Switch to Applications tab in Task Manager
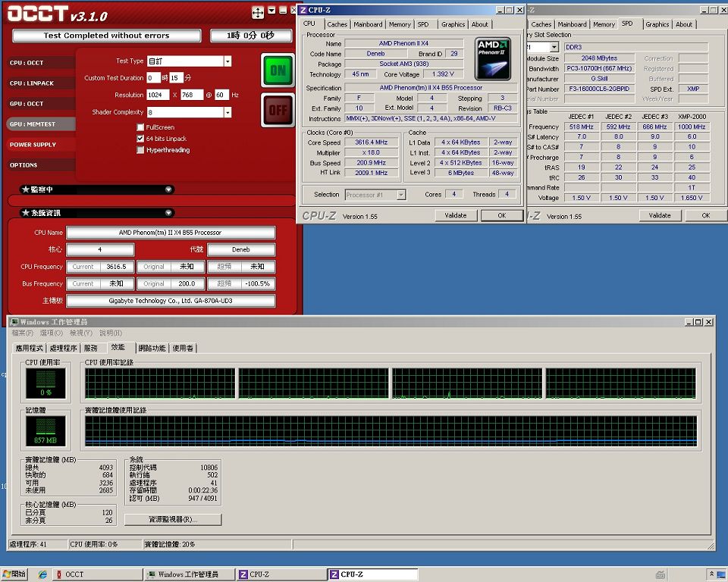The height and width of the screenshot is (582, 728). [30, 348]
